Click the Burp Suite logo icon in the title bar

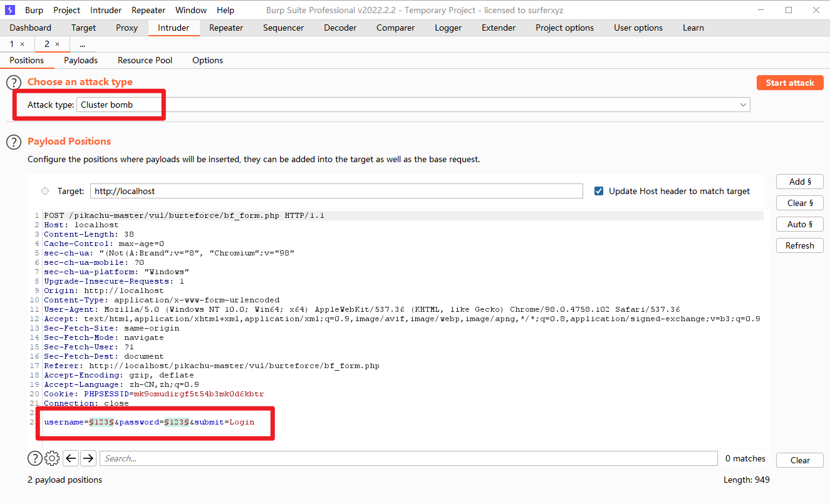pos(10,10)
